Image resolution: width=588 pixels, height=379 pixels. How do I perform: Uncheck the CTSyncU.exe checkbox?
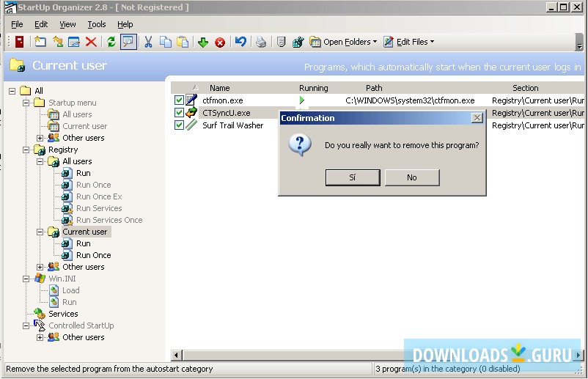pyautogui.click(x=179, y=112)
